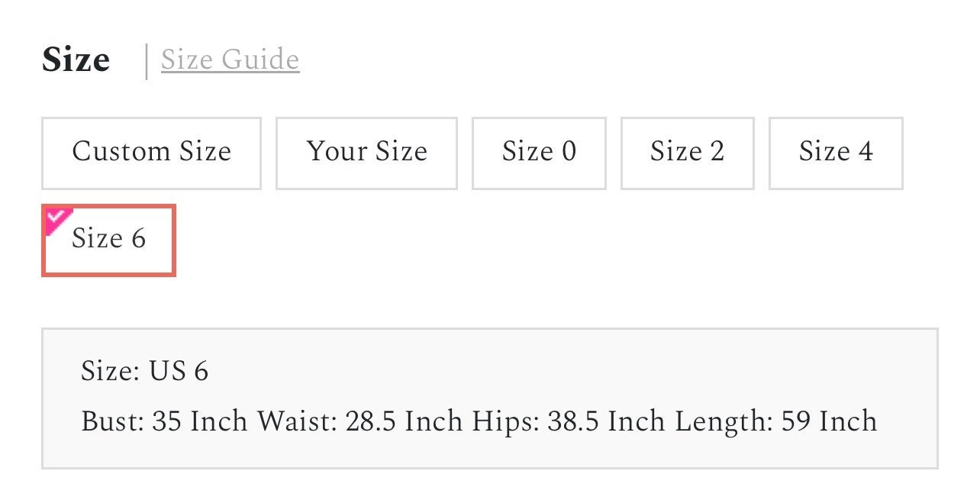Toggle the red-outlined size option
Screen dimensions: 980x484
pos(108,240)
